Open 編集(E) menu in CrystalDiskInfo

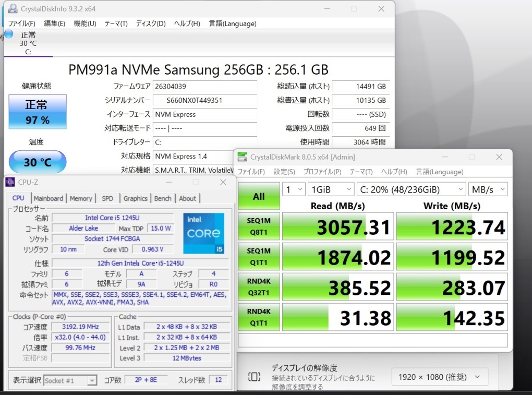click(54, 23)
